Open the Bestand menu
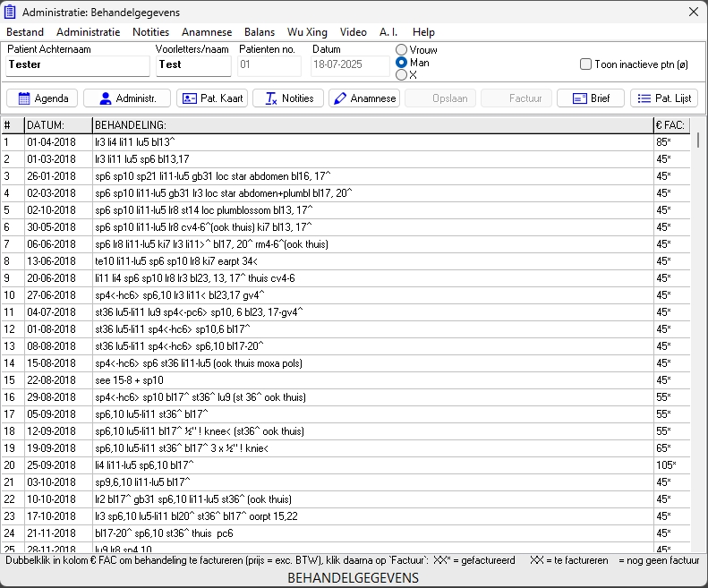The height and width of the screenshot is (588, 708). [25, 32]
